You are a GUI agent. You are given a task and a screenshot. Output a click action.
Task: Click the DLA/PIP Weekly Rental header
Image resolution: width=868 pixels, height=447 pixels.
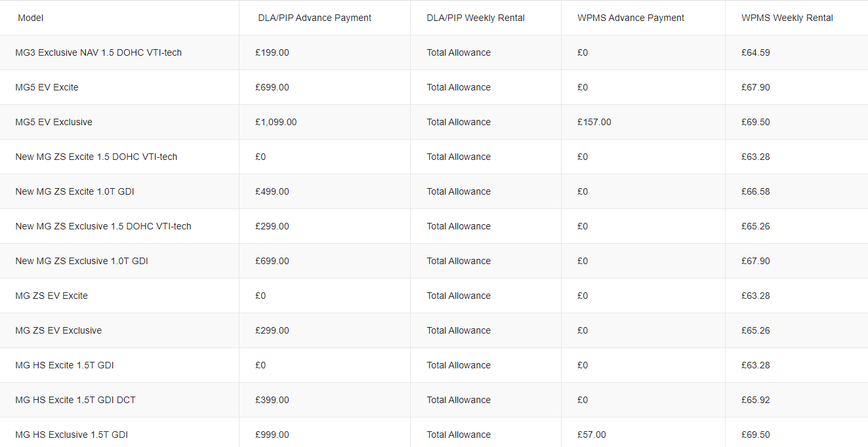[x=476, y=18]
